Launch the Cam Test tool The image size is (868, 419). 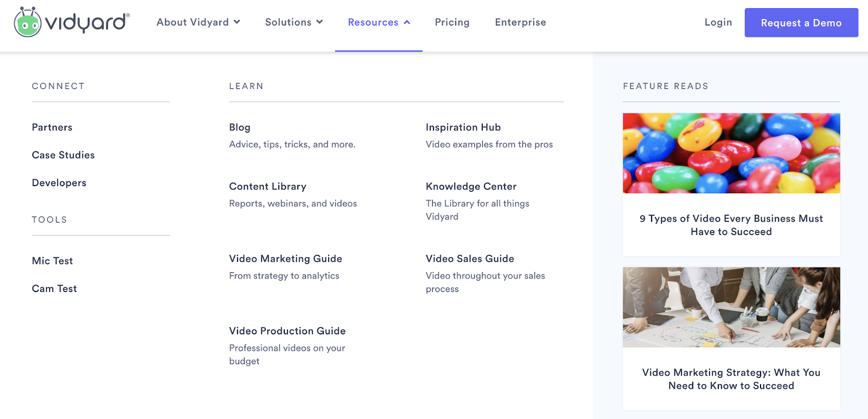click(x=54, y=289)
